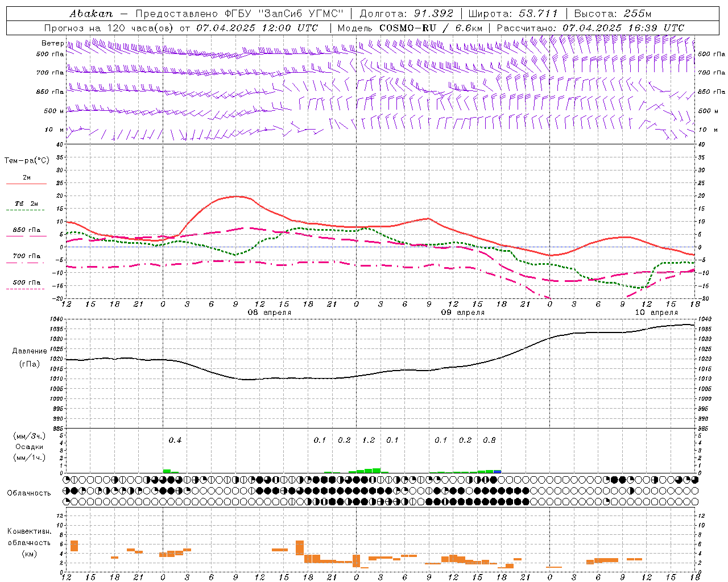Screen dimensions: 728x582
Task: Select the (мм/3ч.) precipitation unit label
Action: tap(30, 436)
